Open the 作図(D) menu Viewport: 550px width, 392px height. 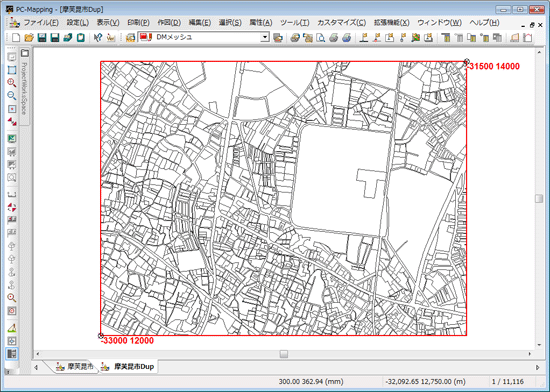[x=169, y=22]
